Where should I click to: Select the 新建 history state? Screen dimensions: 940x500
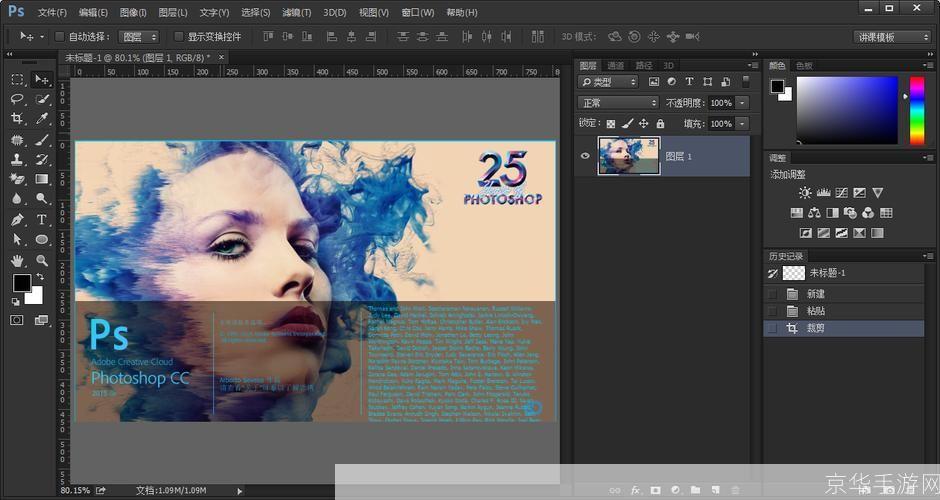(844, 294)
